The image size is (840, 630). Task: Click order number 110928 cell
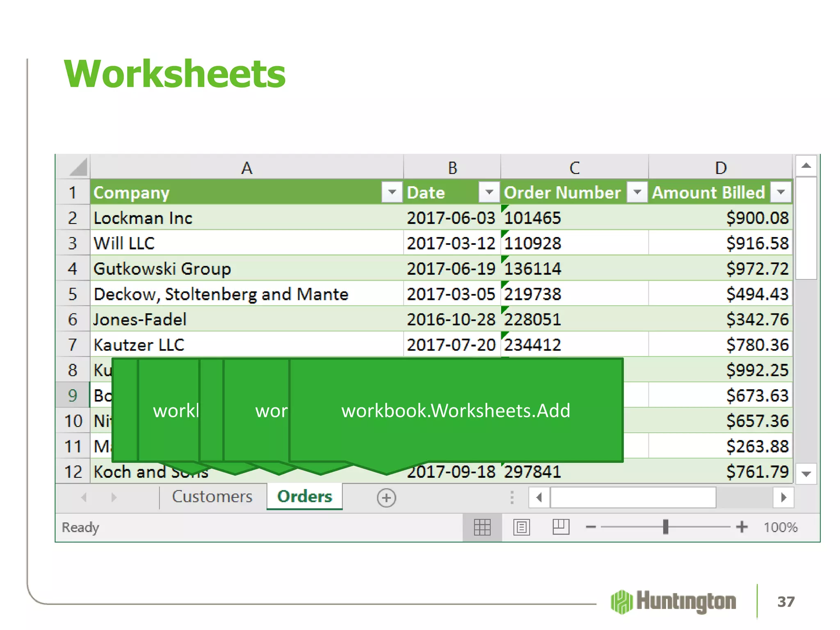tap(575, 243)
